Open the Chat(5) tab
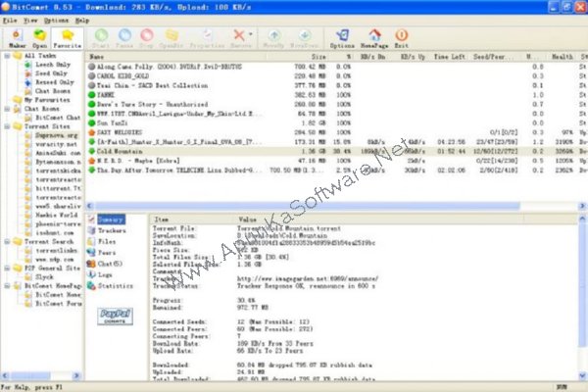Screen dimensions: 588x392 pos(110,264)
